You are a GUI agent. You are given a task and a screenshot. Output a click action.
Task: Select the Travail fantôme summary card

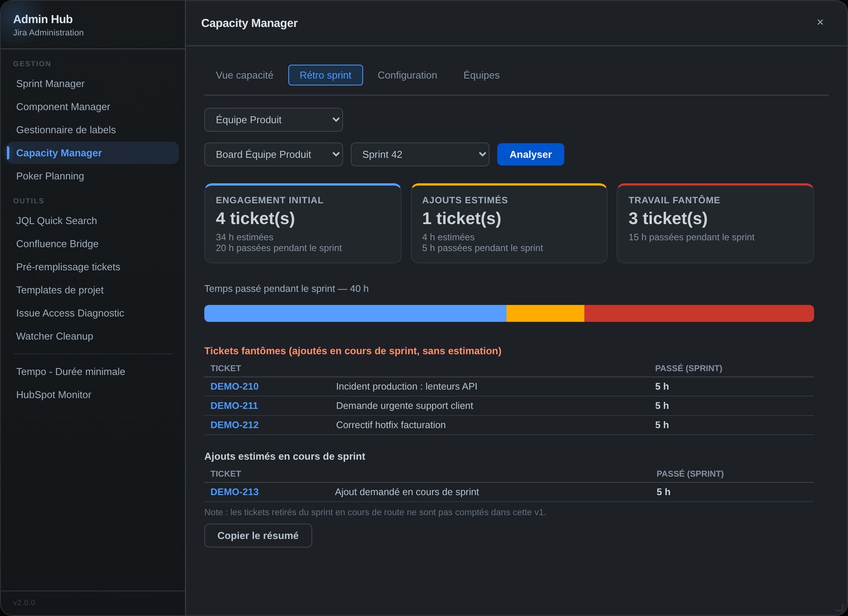[x=715, y=223]
